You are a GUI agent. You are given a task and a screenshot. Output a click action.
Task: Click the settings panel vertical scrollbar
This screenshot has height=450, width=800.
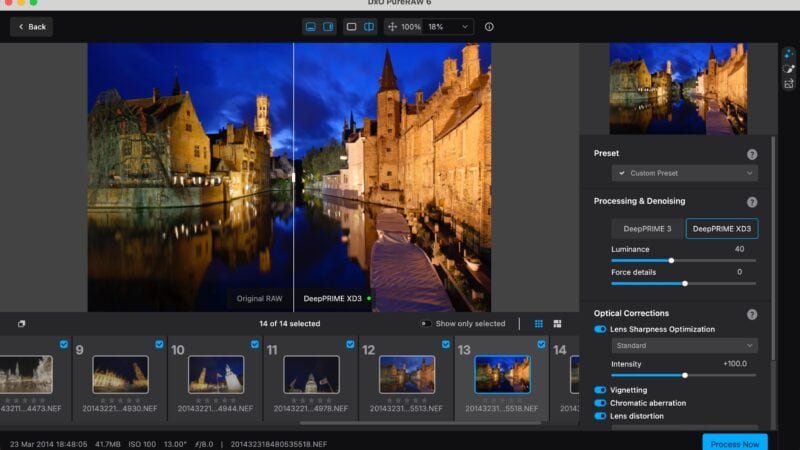point(773,247)
